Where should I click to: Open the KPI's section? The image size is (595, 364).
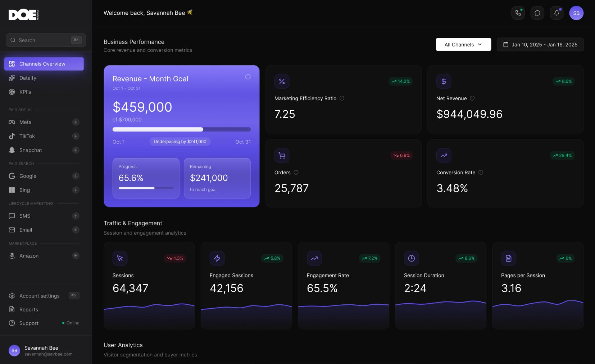pyautogui.click(x=25, y=92)
